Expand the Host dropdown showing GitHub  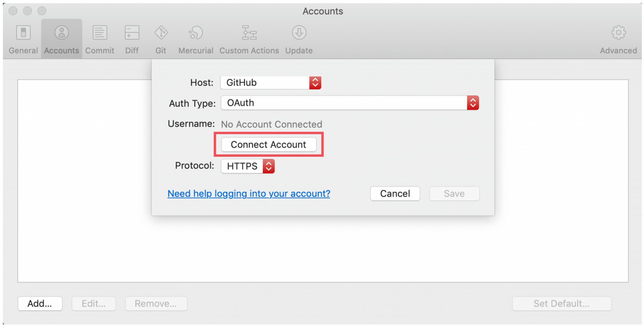click(x=270, y=83)
